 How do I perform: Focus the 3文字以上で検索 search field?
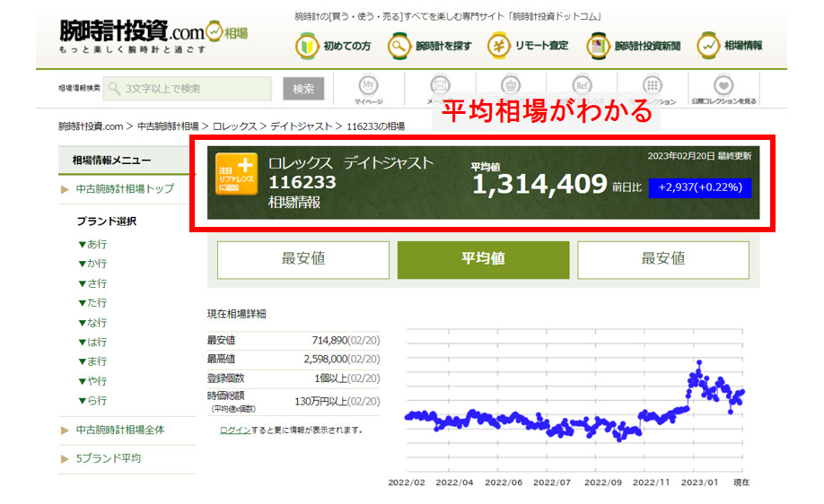pos(188,88)
